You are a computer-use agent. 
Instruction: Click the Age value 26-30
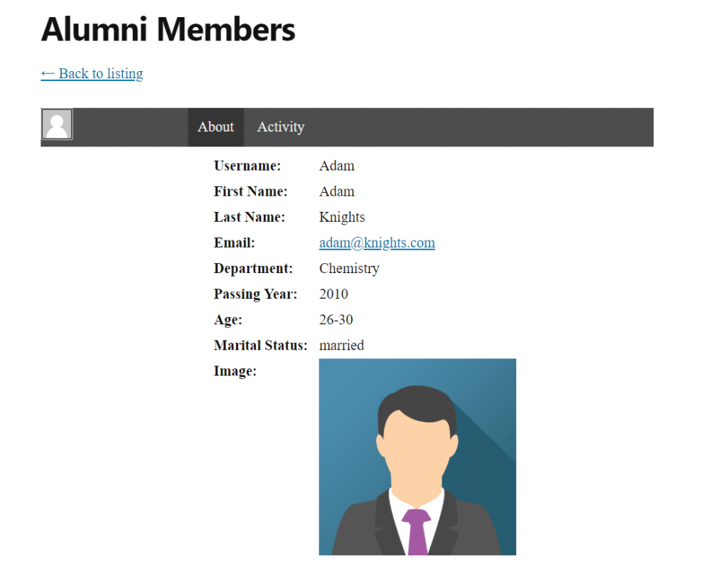click(336, 320)
